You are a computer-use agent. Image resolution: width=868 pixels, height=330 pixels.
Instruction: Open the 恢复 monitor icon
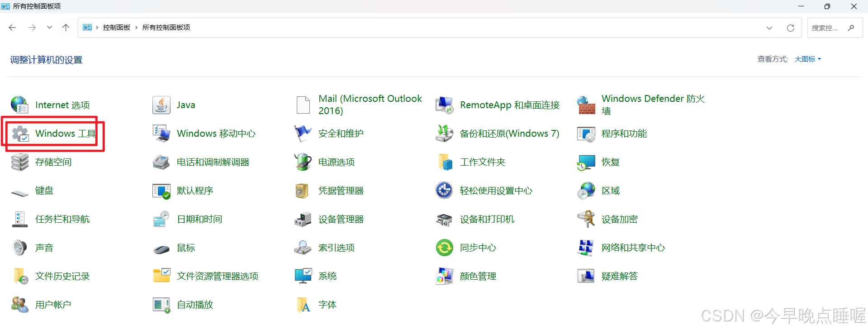[586, 162]
